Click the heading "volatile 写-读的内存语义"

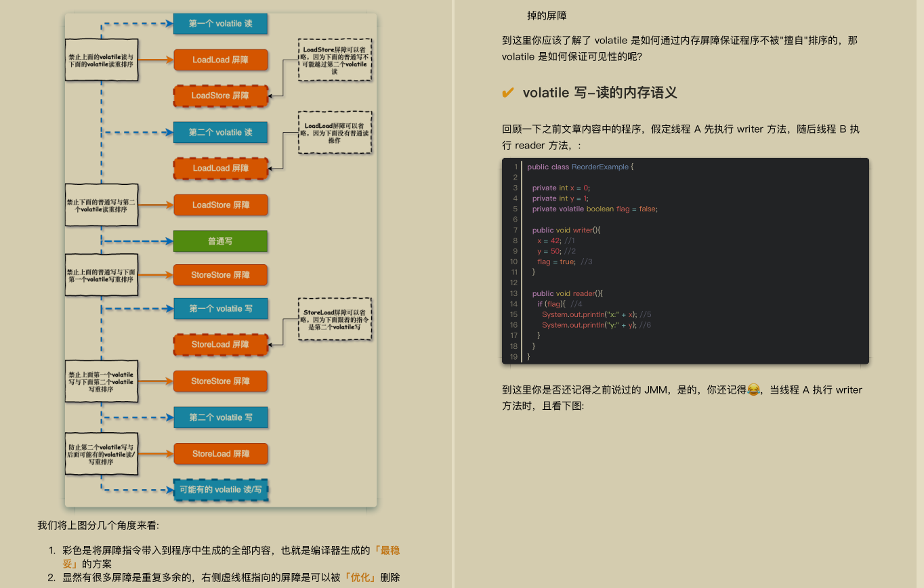600,93
